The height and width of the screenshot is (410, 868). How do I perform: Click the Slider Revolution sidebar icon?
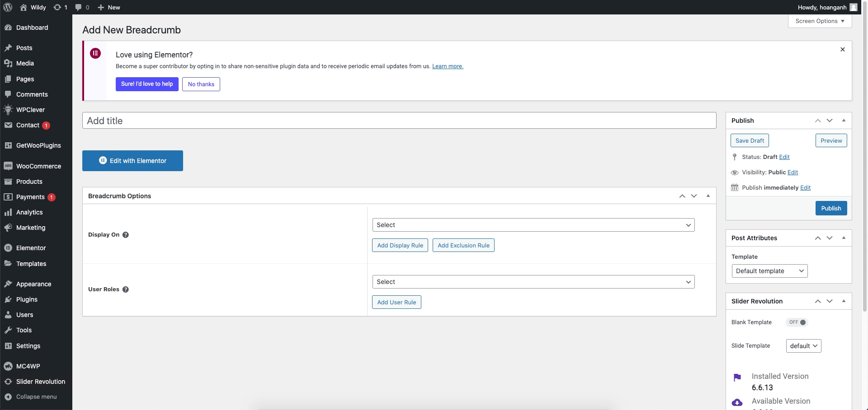point(8,382)
